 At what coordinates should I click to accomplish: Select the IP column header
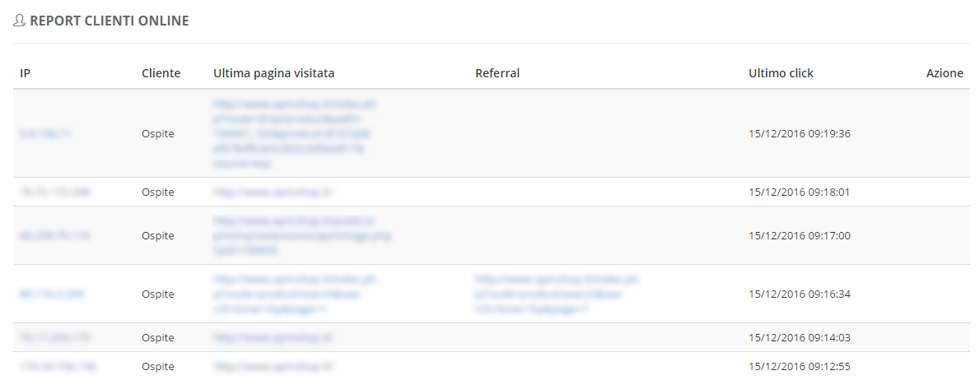pos(25,73)
